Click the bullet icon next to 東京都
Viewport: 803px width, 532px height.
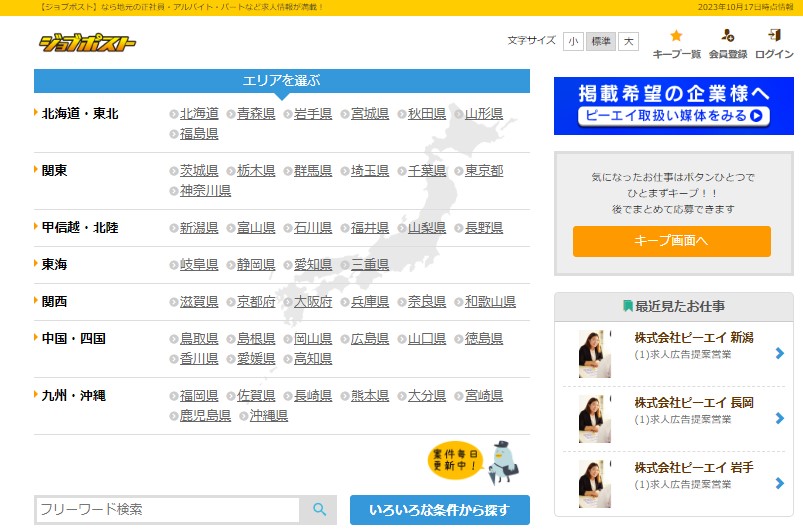458,171
